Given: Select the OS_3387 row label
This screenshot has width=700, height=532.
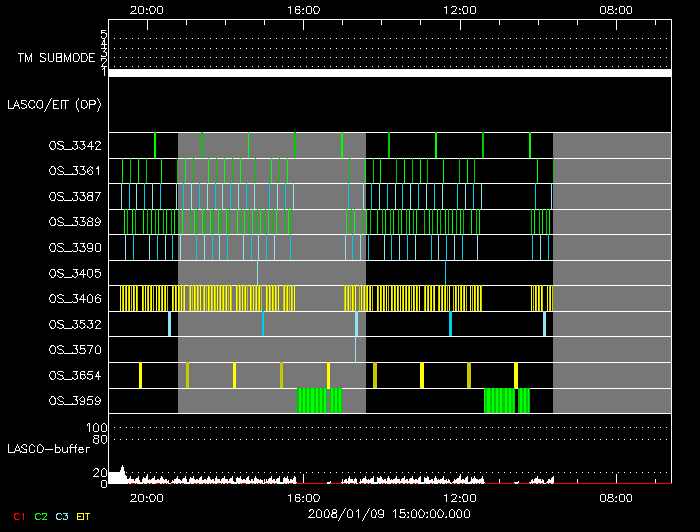Looking at the screenshot, I should [x=75, y=196].
